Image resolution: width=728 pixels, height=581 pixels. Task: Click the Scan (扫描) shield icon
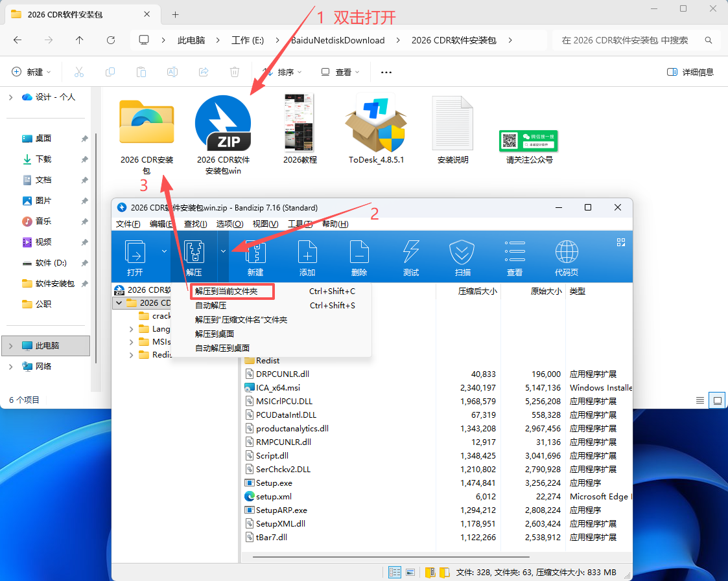pyautogui.click(x=462, y=252)
